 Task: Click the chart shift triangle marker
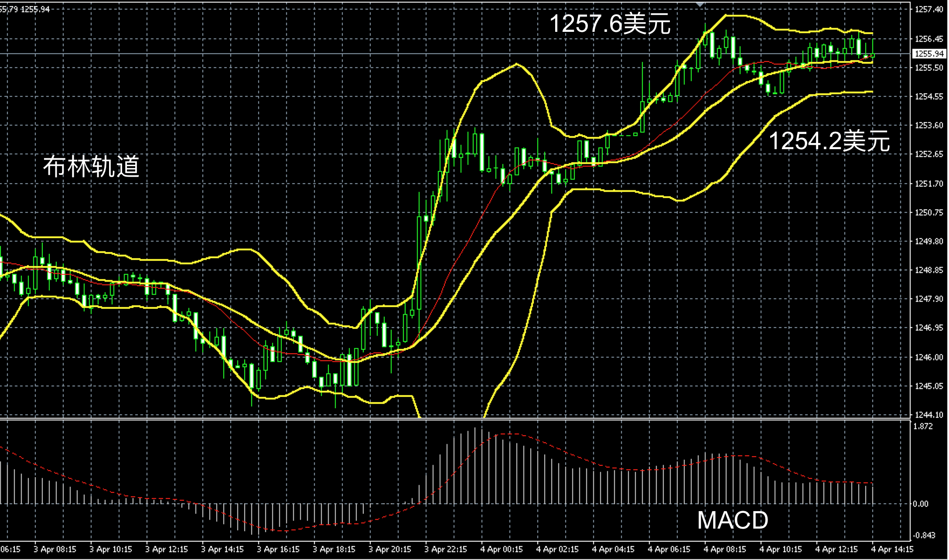(x=700, y=4)
